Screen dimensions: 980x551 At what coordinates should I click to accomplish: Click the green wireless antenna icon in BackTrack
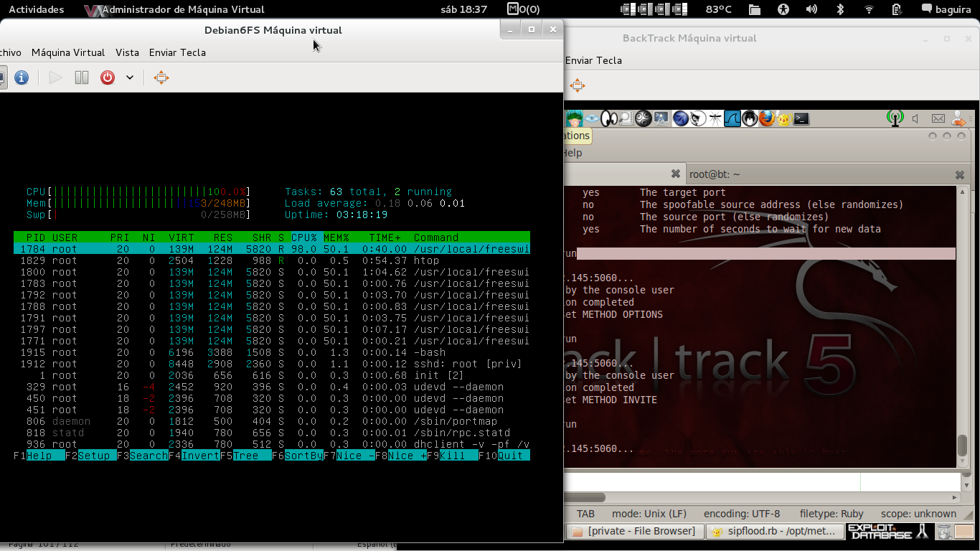coord(895,118)
